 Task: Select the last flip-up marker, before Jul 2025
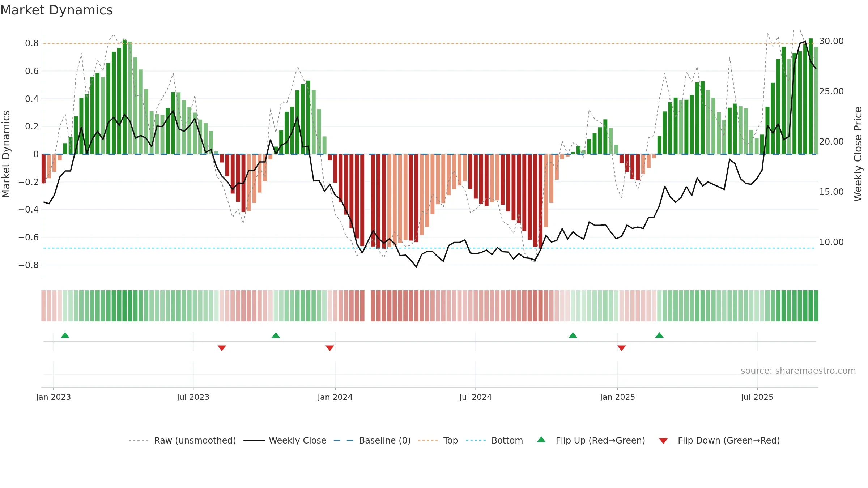(x=659, y=335)
